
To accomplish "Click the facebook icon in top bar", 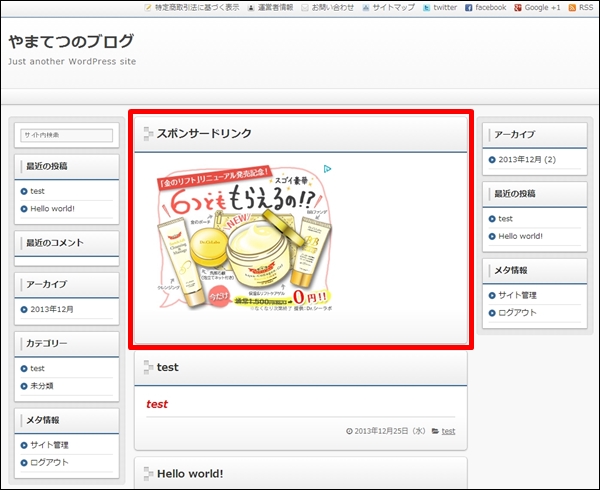I will pos(468,8).
